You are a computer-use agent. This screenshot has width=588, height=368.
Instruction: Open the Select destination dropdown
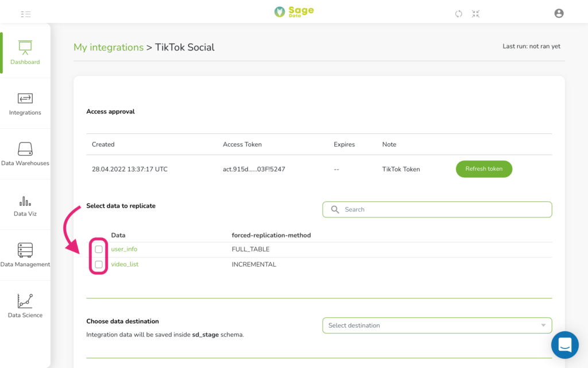point(437,325)
